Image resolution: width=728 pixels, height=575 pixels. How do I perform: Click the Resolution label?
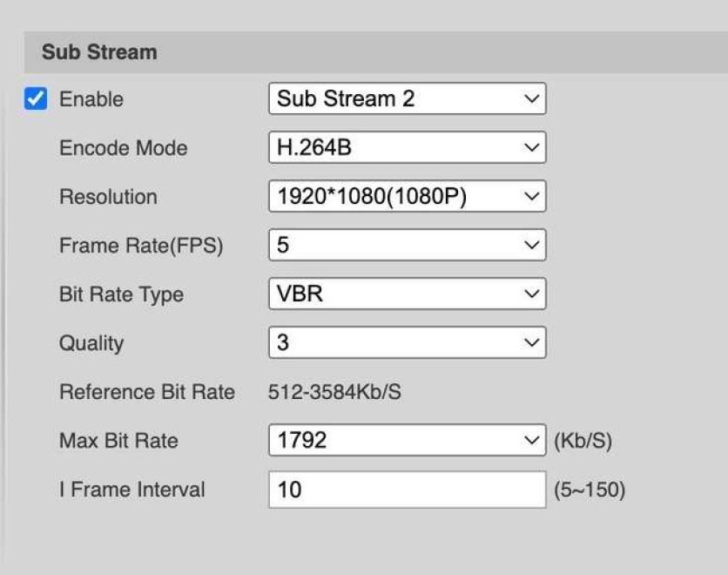[108, 197]
